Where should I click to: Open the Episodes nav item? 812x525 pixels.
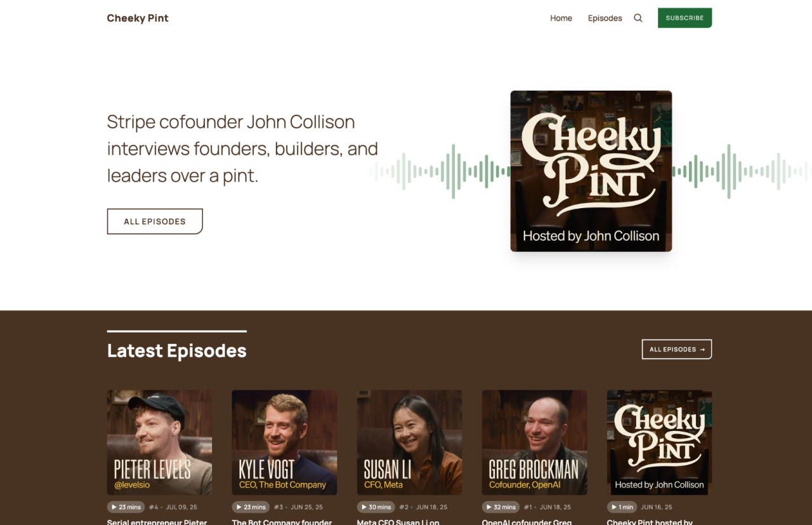click(x=605, y=18)
